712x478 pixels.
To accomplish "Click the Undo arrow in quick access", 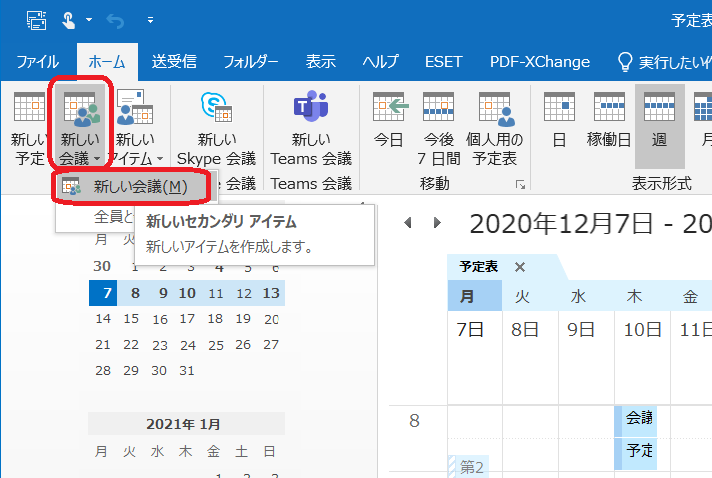I will pyautogui.click(x=115, y=20).
